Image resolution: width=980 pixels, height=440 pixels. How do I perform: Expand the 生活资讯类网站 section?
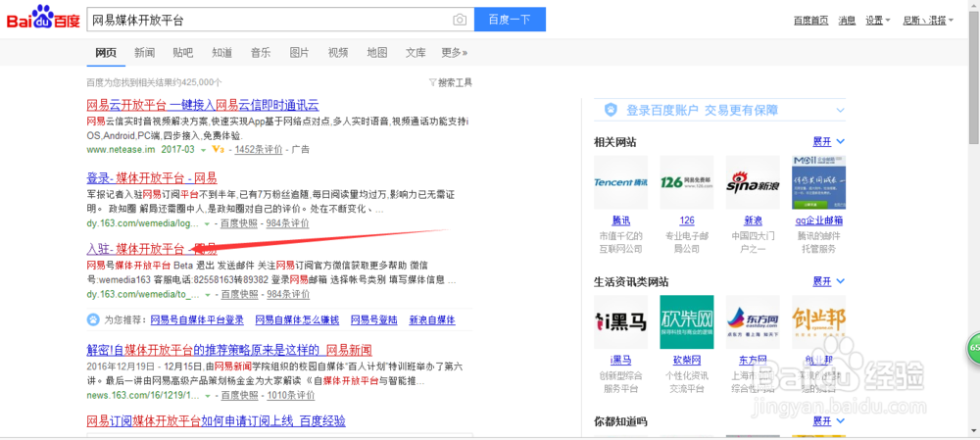pos(829,281)
